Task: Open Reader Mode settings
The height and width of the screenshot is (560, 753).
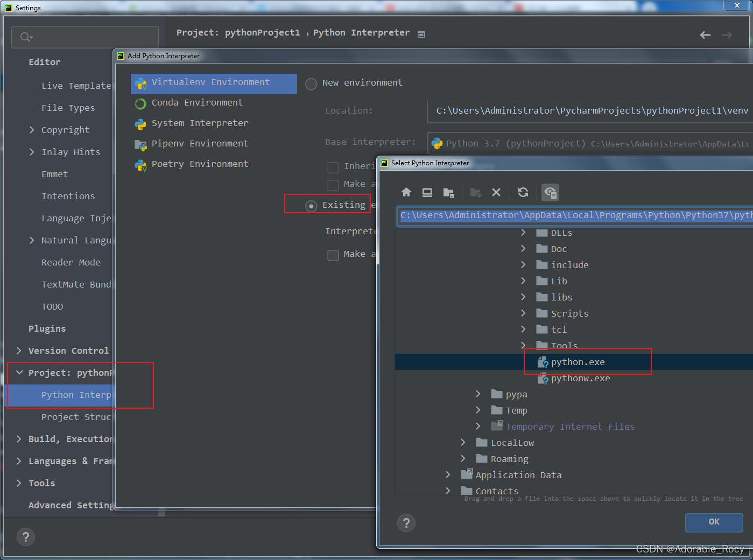Action: tap(71, 262)
